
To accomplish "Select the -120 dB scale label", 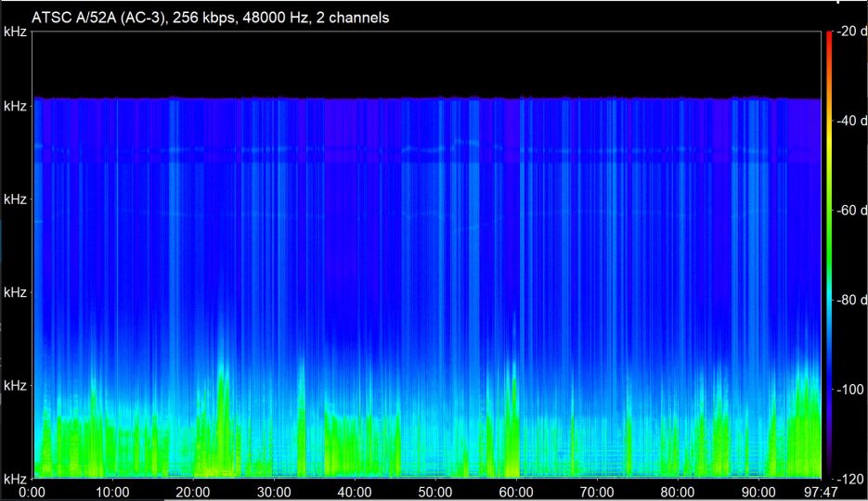I will 849,479.
